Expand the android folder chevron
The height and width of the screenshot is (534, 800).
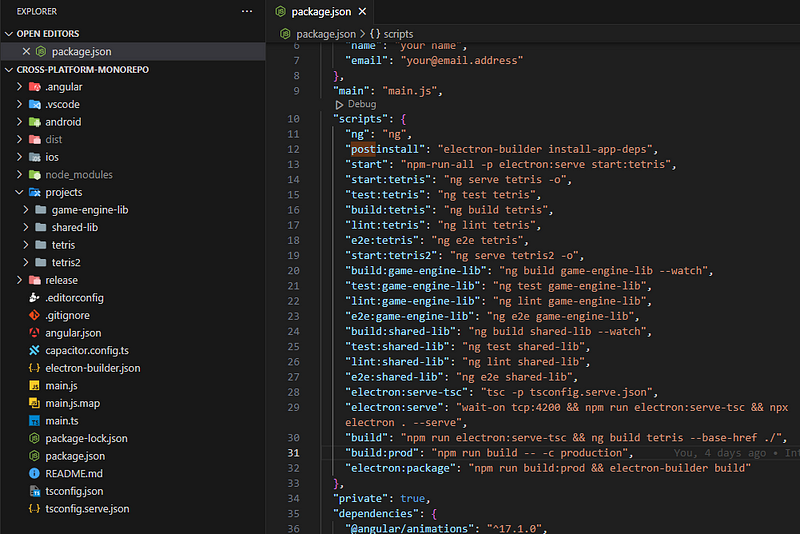point(19,122)
